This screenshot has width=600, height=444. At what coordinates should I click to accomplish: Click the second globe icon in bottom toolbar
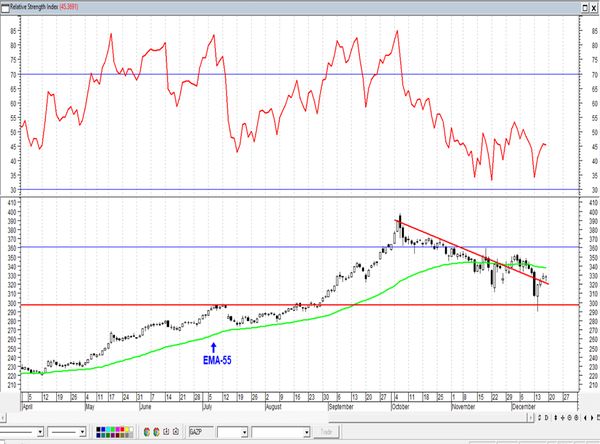[x=156, y=432]
